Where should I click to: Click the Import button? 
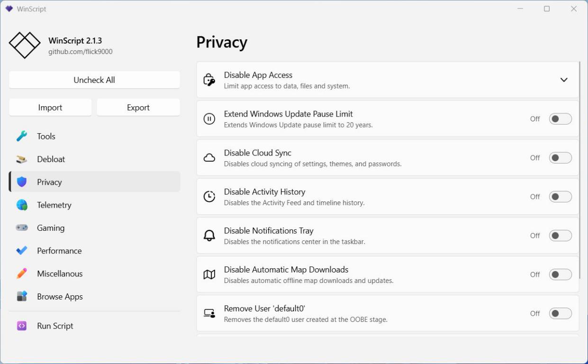point(50,108)
